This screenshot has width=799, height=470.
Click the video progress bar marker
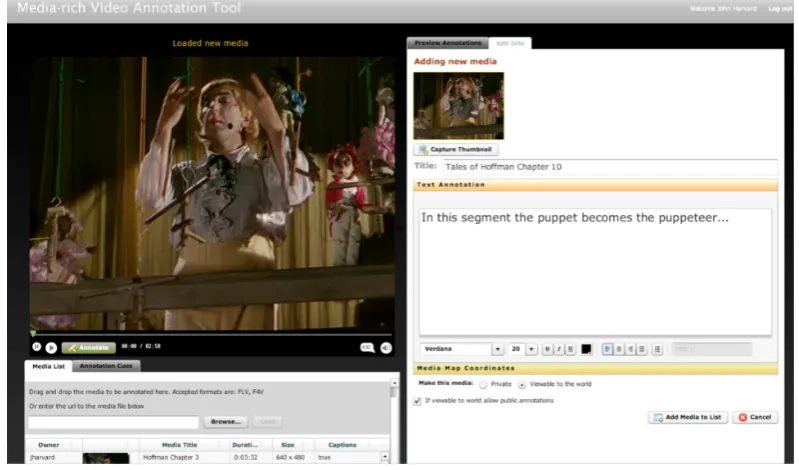pos(34,334)
